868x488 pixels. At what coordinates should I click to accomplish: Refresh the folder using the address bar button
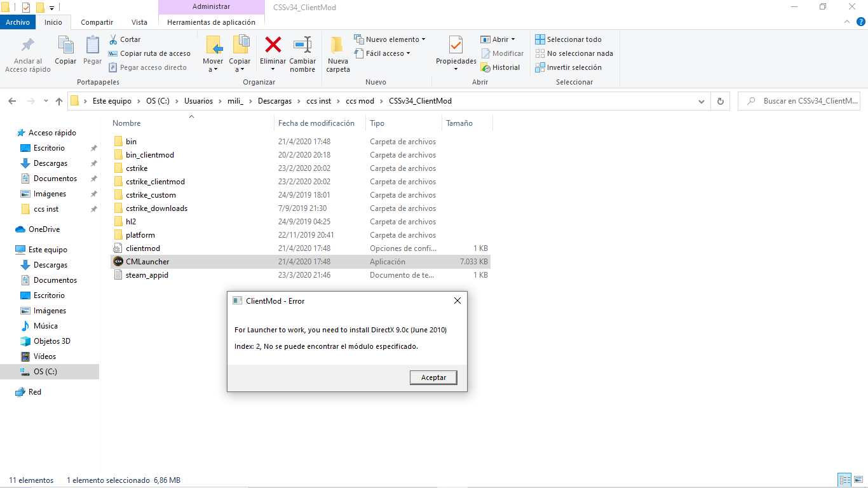pos(720,101)
